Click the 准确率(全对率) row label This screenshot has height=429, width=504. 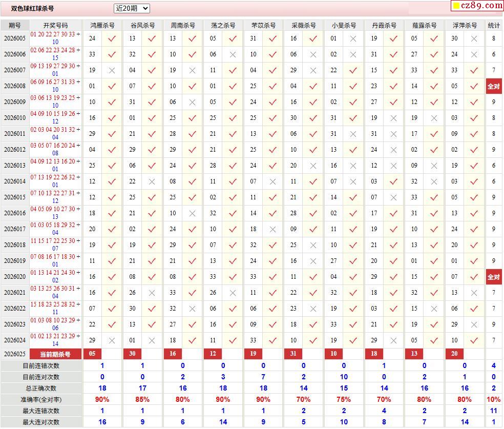point(41,399)
